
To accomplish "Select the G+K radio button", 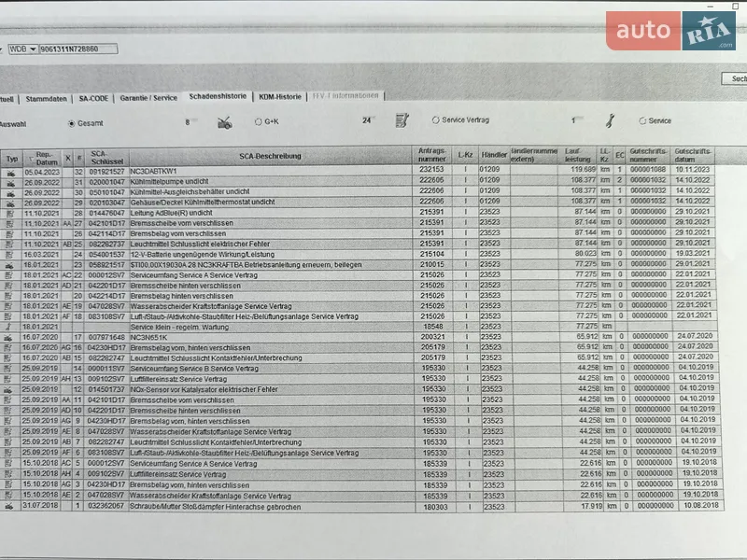I will click(x=259, y=121).
